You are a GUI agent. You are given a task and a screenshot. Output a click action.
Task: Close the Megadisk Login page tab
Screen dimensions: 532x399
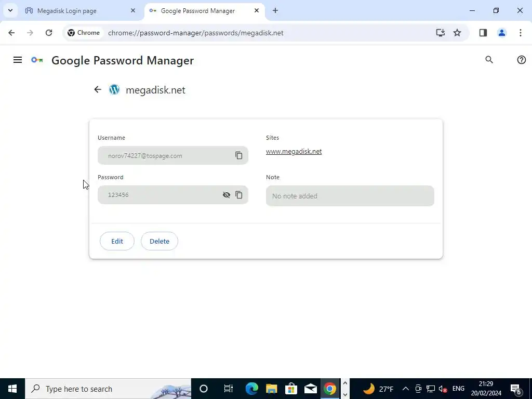click(x=133, y=10)
